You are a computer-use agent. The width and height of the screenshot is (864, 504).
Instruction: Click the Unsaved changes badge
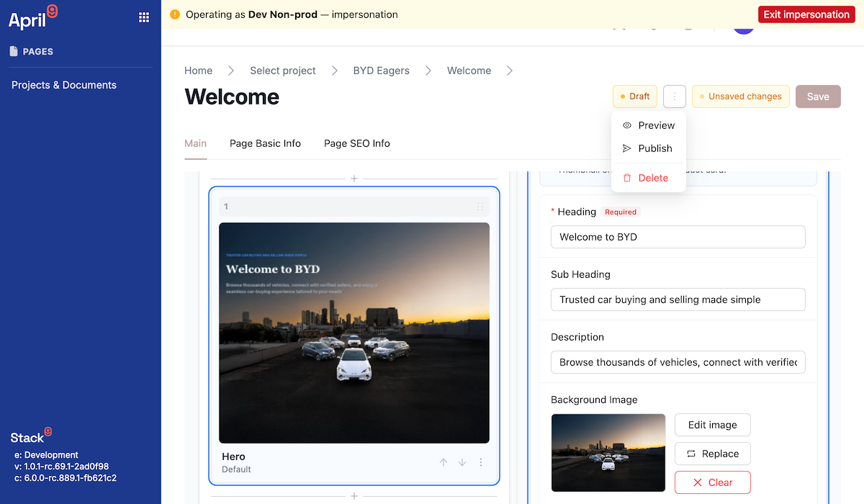coord(741,96)
